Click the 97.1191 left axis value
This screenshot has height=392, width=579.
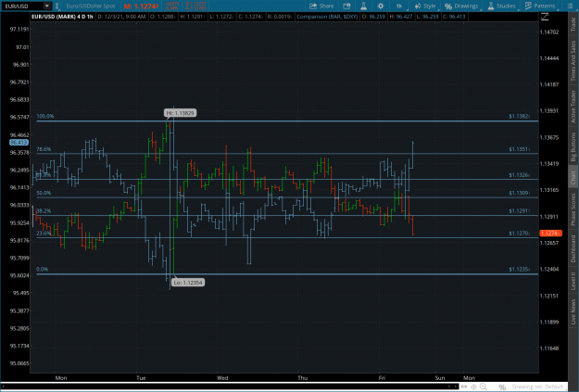click(19, 29)
